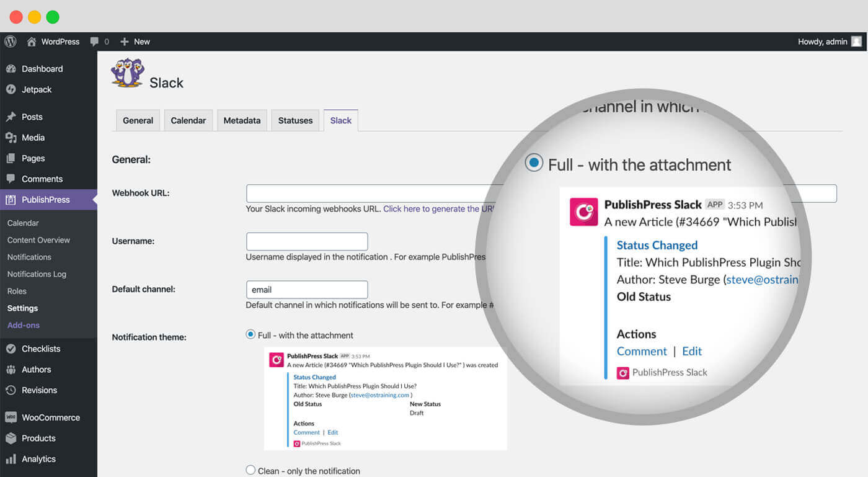Open Dashboard from the sidebar icon

tap(11, 69)
